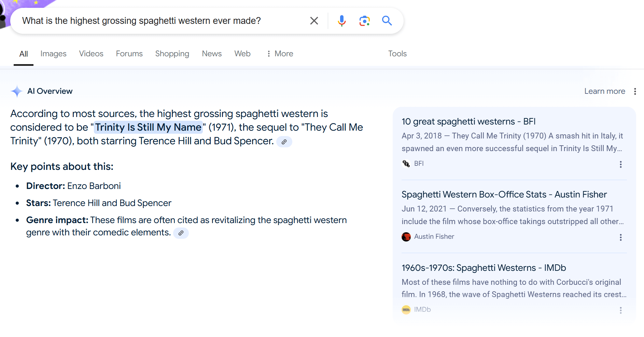Screen dimensions: 644x337
Task: Click the blue magnifying glass search icon
Action: [387, 21]
